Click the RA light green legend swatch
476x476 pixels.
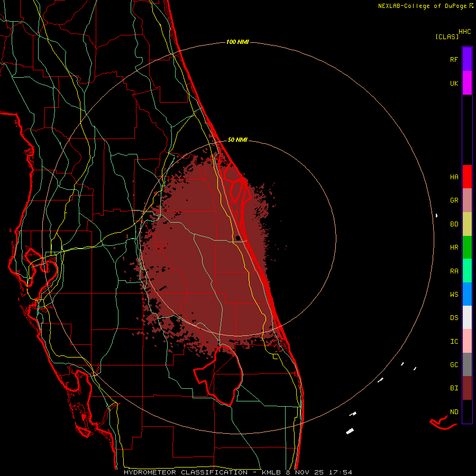coord(467,271)
